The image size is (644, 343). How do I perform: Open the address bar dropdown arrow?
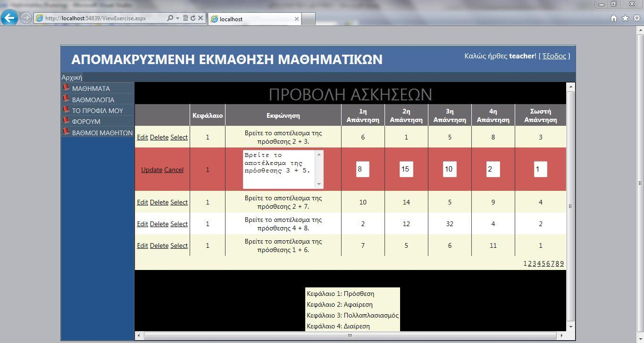coord(177,18)
